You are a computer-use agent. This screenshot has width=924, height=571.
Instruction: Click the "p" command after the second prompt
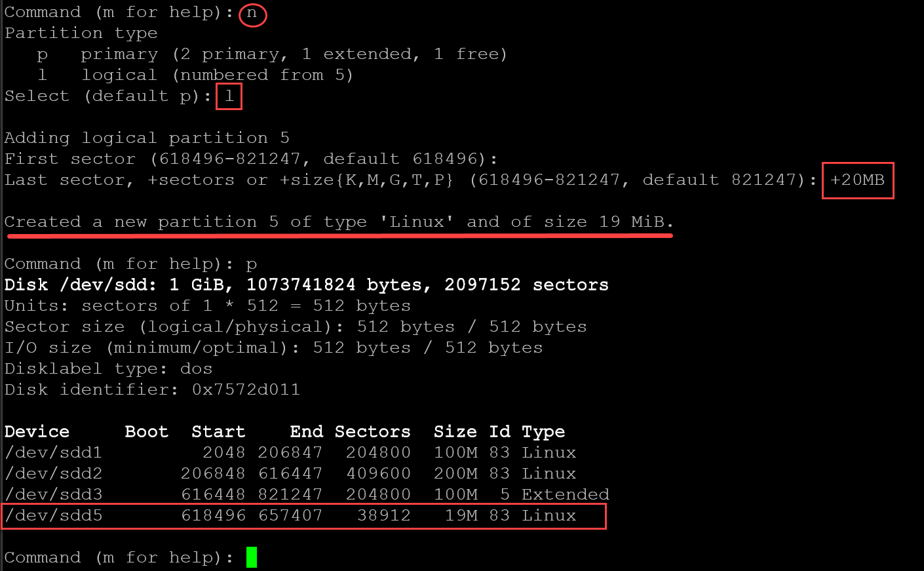(252, 264)
